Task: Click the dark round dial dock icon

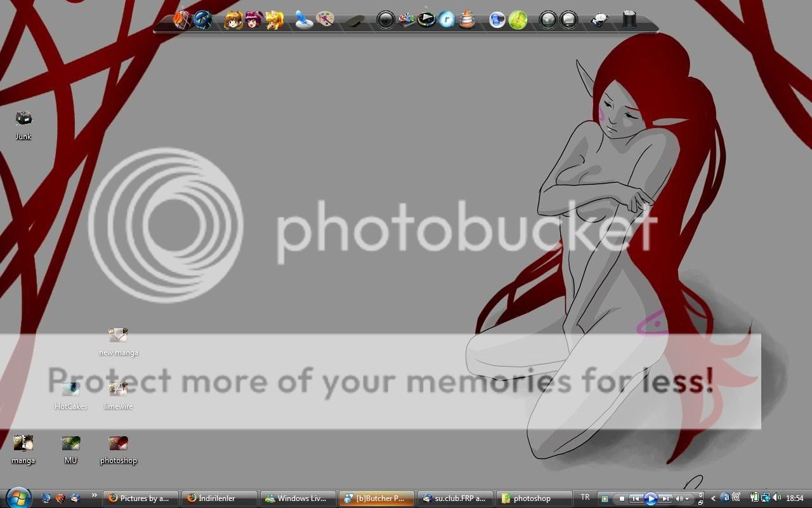Action: click(548, 20)
